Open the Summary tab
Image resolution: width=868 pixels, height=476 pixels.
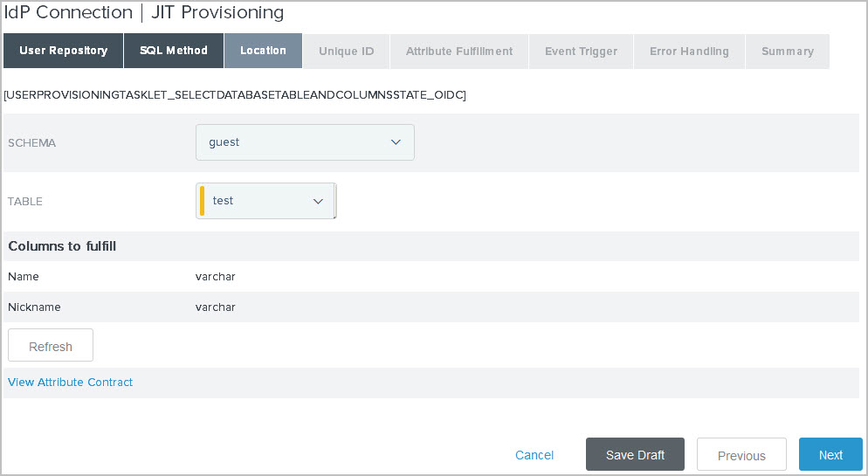tap(787, 52)
